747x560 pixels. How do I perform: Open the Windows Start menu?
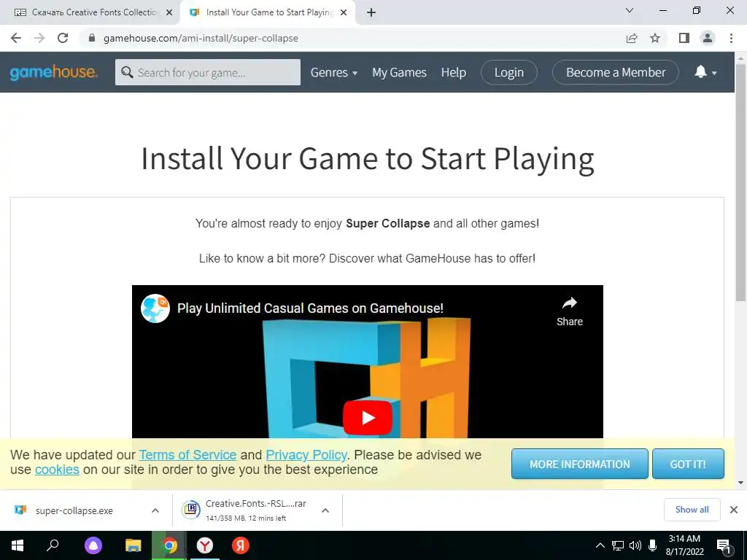click(x=18, y=545)
